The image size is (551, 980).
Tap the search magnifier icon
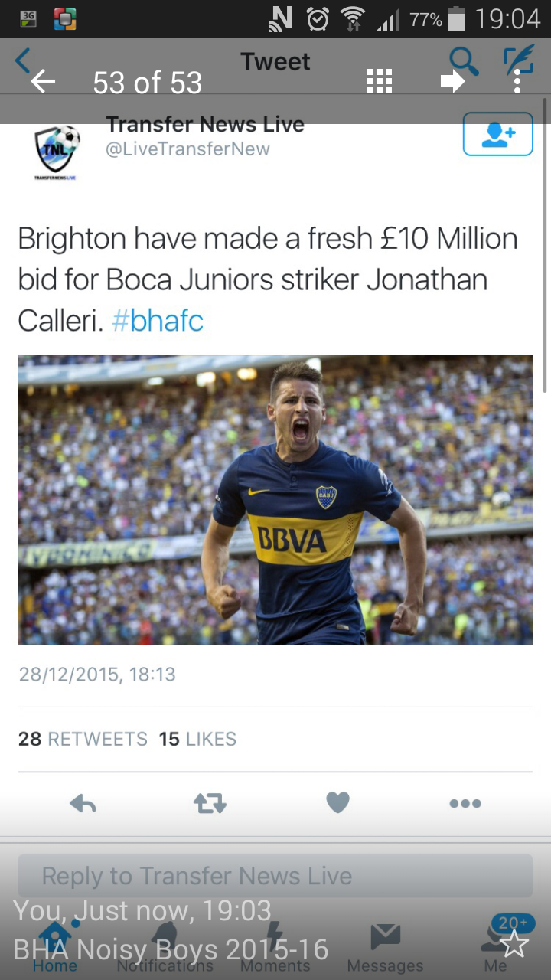[464, 60]
